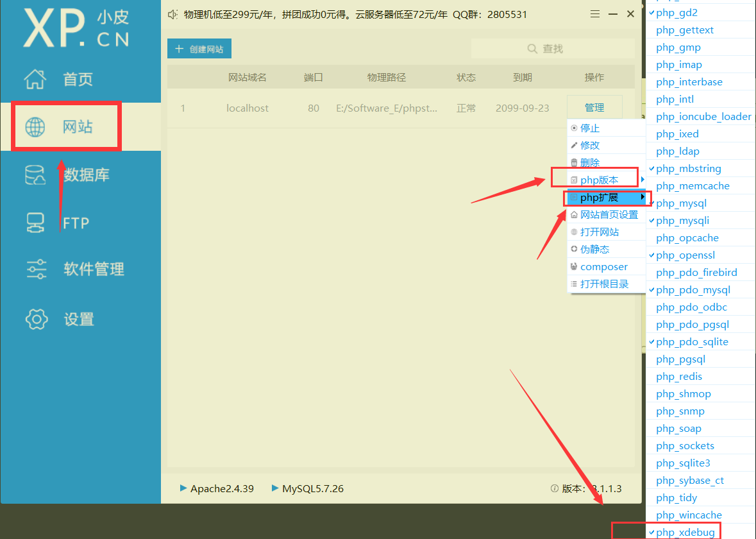The height and width of the screenshot is (539, 756).
Task: Open the FTP section in sidebar
Action: click(x=58, y=223)
